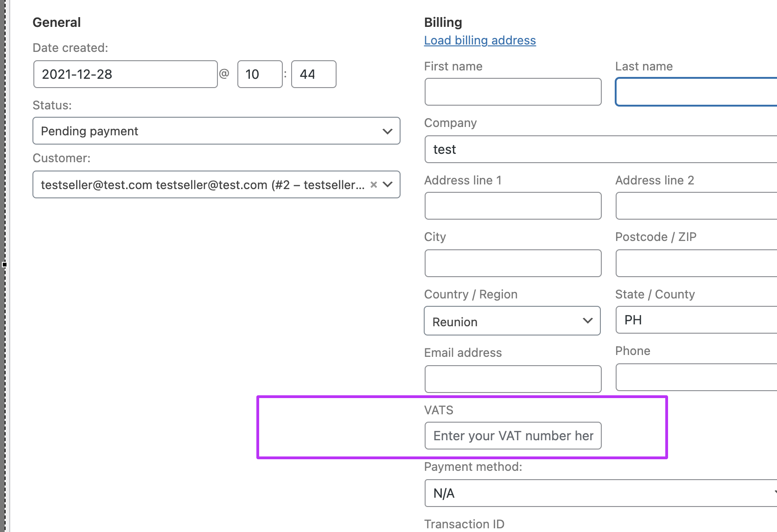The width and height of the screenshot is (777, 532).
Task: Click into the Address line 1 field
Action: click(x=513, y=206)
